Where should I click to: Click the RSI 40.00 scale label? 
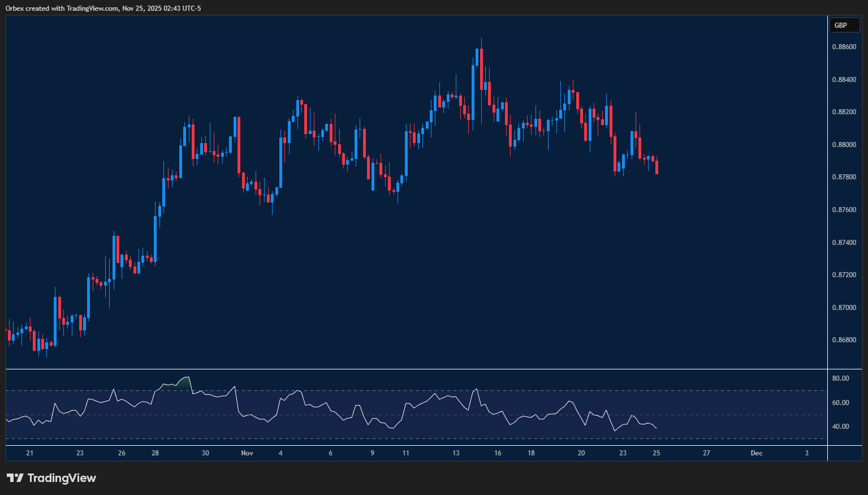pyautogui.click(x=840, y=427)
